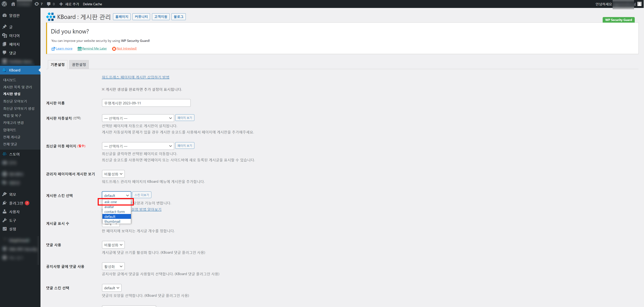
Task: Click 페이지 보기 next to 최신글 이동 페이지
Action: pos(185,146)
